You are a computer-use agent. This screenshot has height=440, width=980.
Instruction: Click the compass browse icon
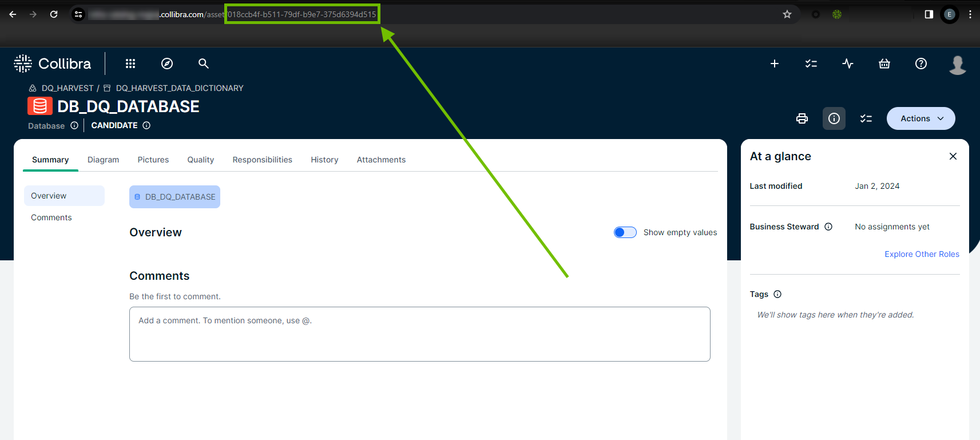(167, 64)
